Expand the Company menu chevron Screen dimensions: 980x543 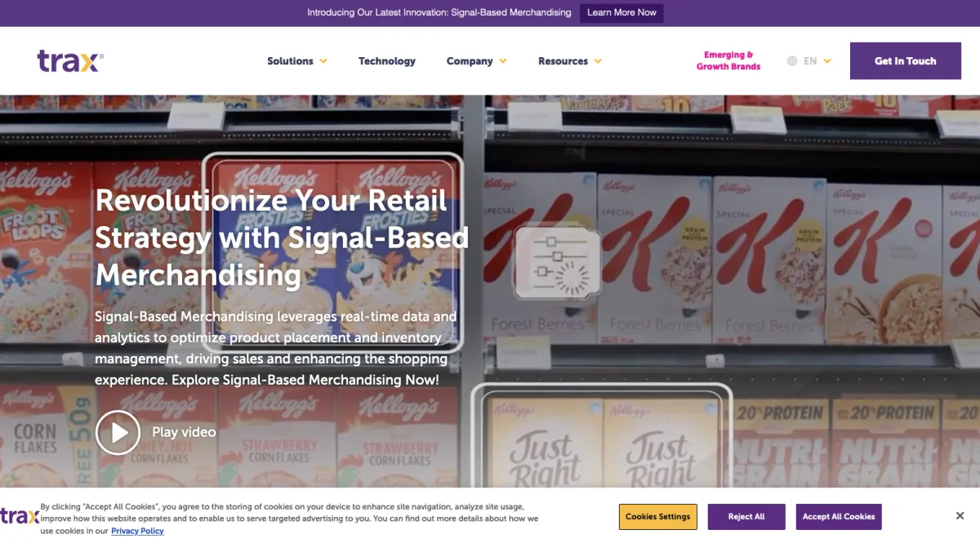pyautogui.click(x=503, y=61)
